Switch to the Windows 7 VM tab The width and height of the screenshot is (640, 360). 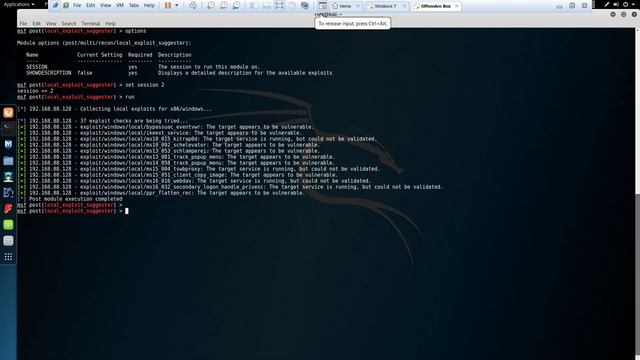(x=385, y=6)
